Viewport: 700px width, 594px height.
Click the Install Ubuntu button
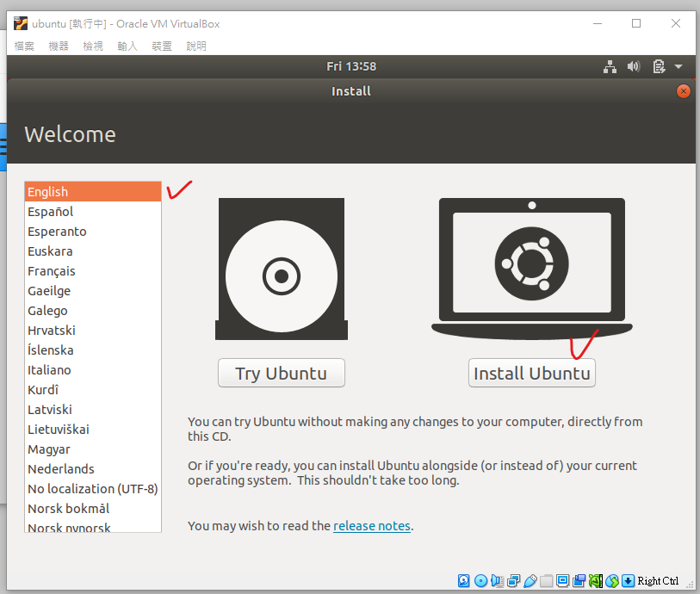pyautogui.click(x=532, y=373)
